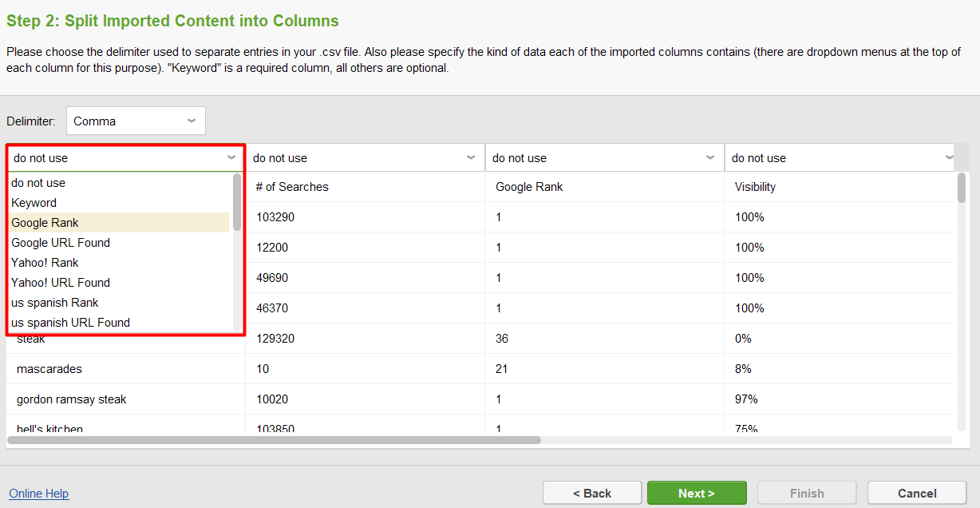
Task: Pick Yahoo! Rank from the list
Action: (x=120, y=263)
